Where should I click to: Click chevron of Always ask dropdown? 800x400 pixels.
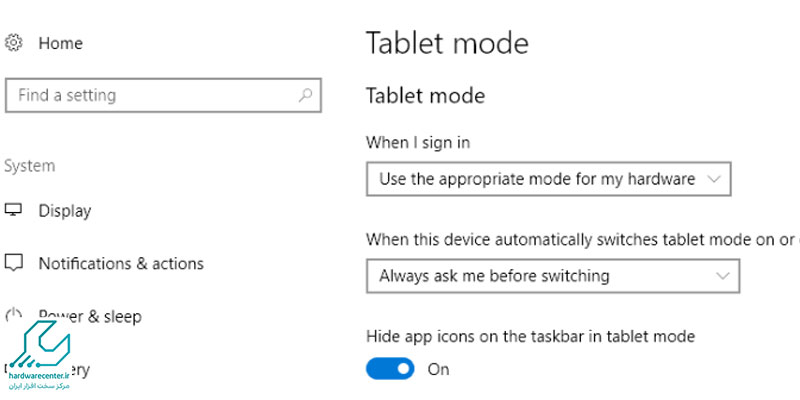coord(722,276)
